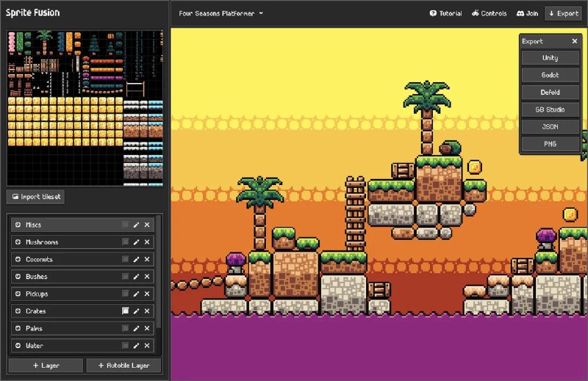Viewport: 588px width, 381px height.
Task: Edit the Mushrooms layer name
Action: (136, 242)
